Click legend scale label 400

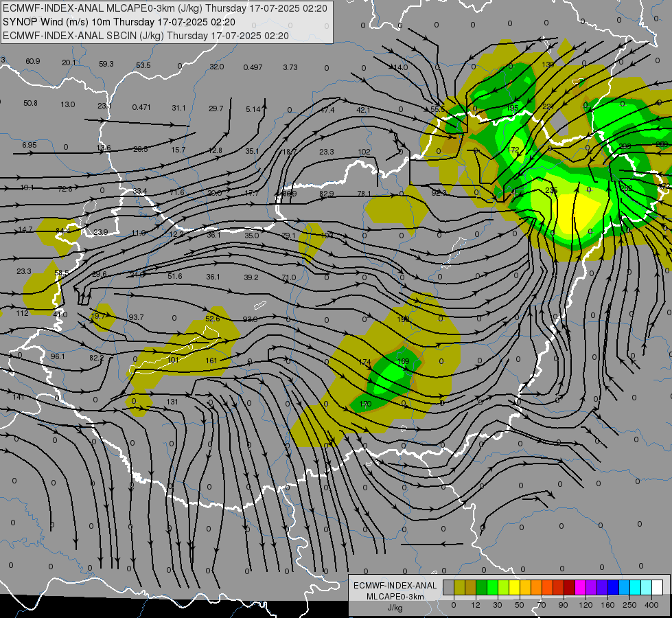[651, 605]
